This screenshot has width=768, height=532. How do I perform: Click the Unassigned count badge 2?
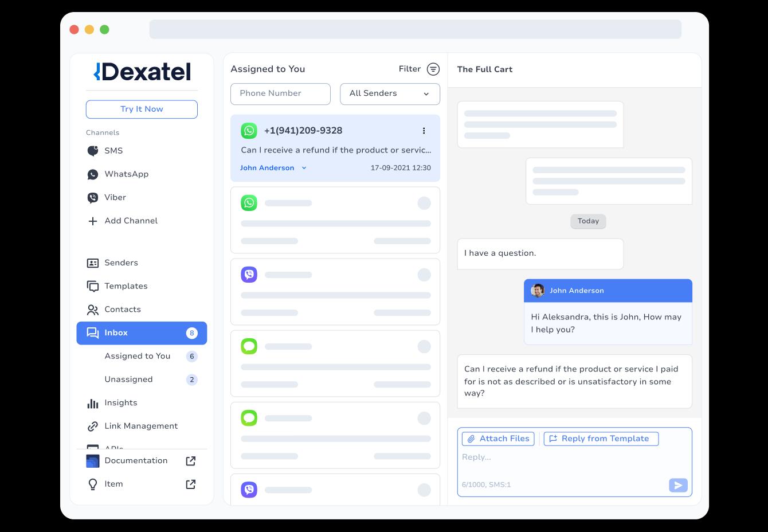[x=191, y=380]
